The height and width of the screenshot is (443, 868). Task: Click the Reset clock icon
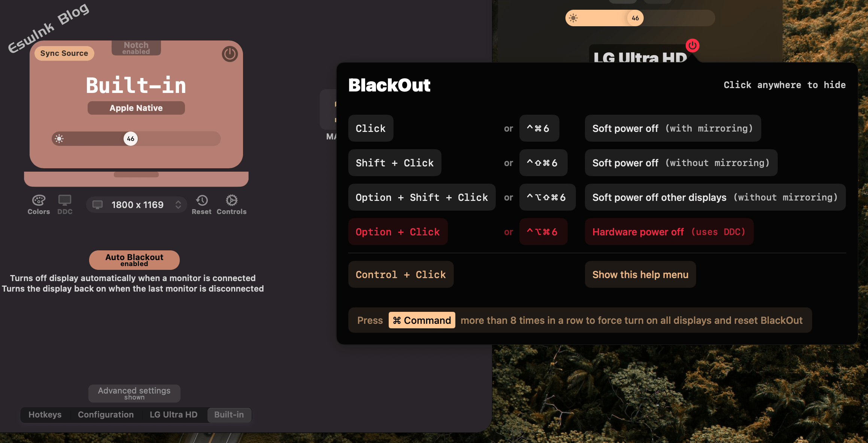[x=202, y=201]
